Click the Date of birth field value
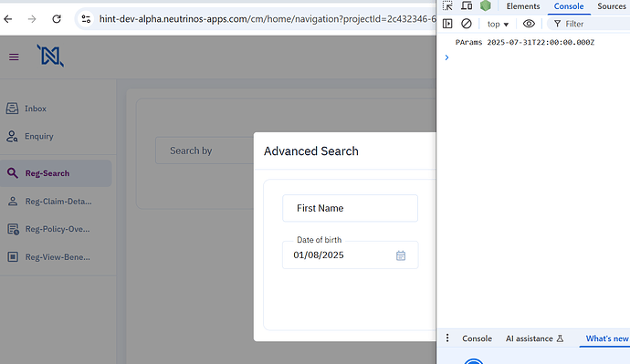This screenshot has width=630, height=364. pos(319,255)
